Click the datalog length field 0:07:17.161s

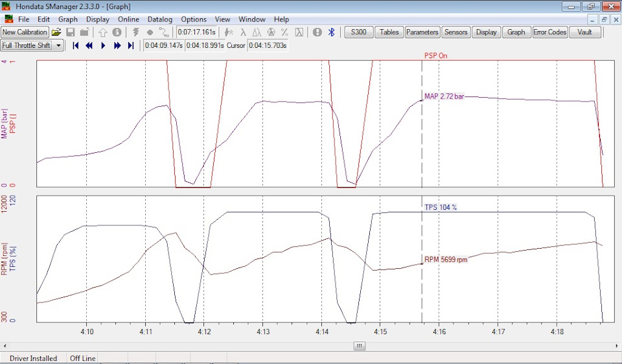pos(197,32)
